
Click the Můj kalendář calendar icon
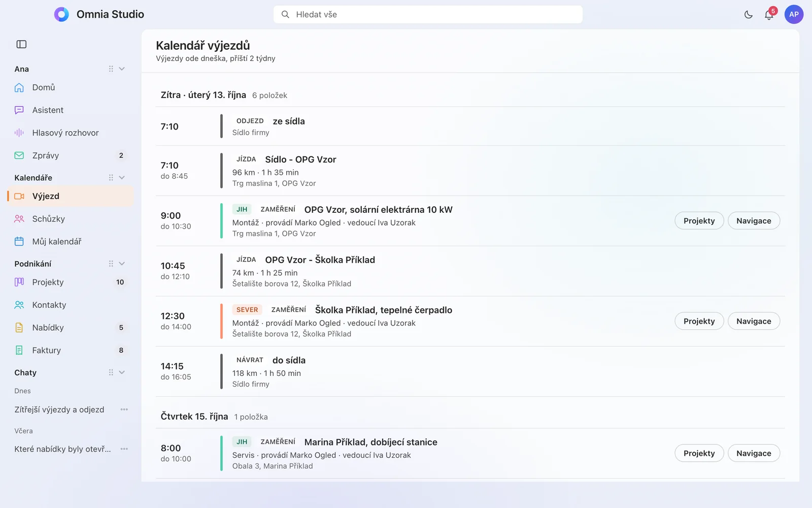coord(19,241)
